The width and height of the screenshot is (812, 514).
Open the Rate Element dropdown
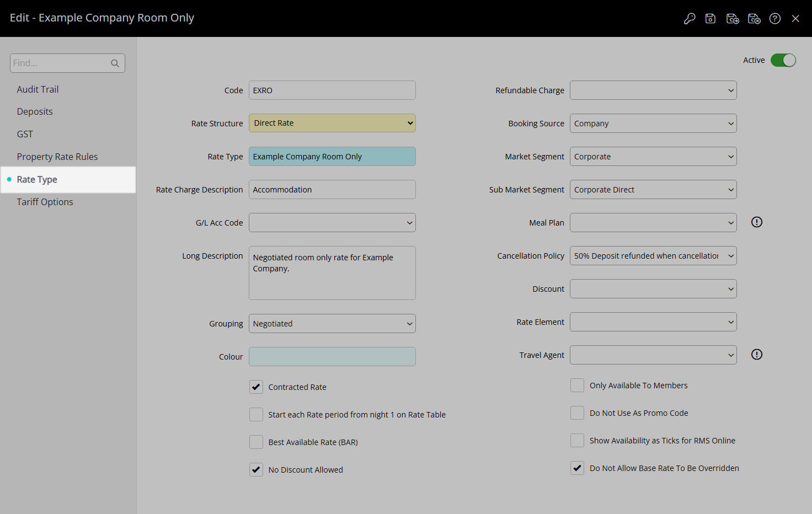click(x=653, y=322)
